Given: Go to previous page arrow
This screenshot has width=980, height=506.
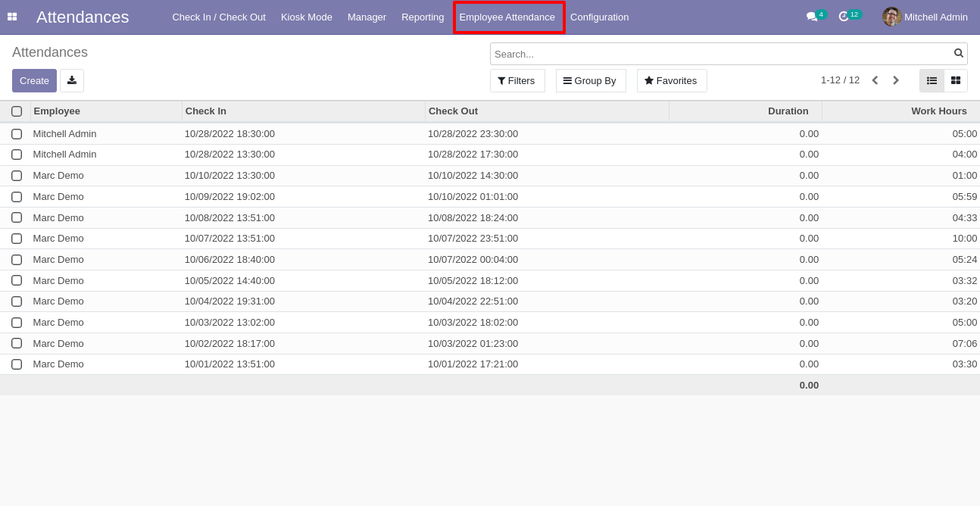Looking at the screenshot, I should pos(875,80).
